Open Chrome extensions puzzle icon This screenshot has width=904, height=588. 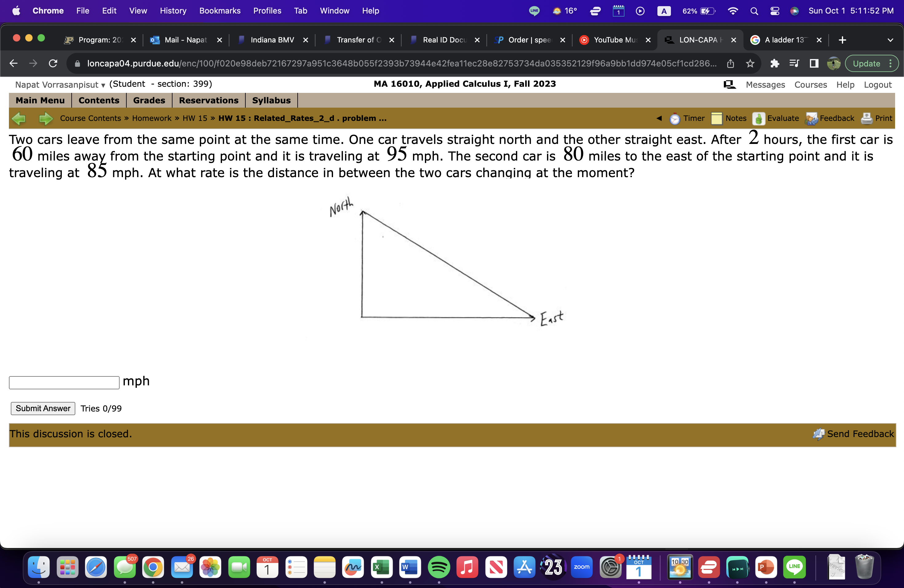click(775, 63)
